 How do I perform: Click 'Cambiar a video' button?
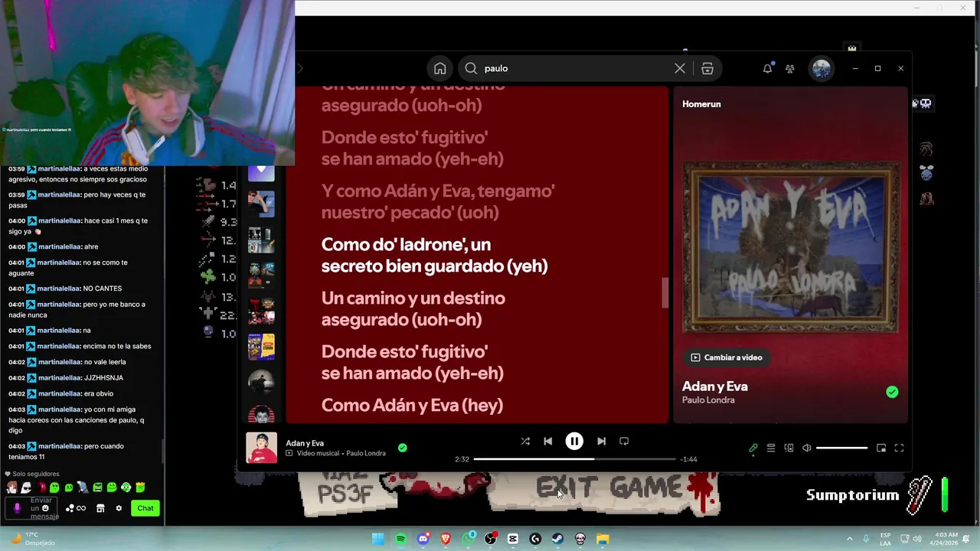click(727, 357)
